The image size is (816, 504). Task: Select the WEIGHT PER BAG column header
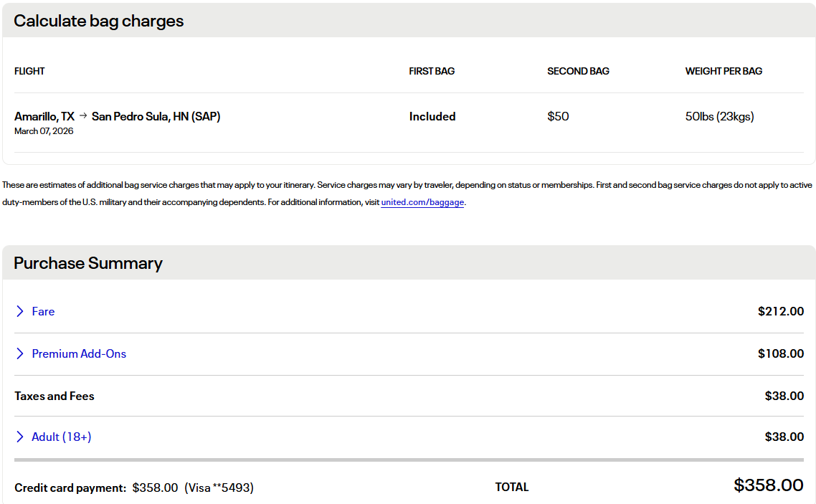pyautogui.click(x=724, y=71)
